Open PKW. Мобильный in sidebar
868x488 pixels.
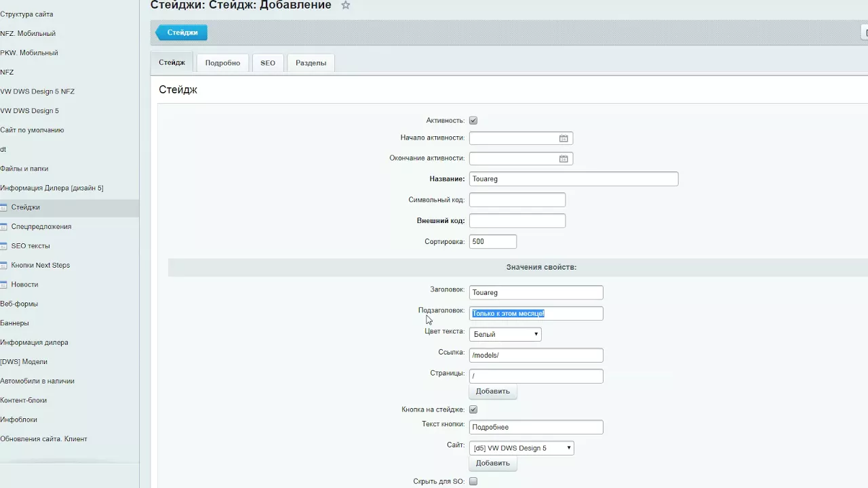point(29,53)
